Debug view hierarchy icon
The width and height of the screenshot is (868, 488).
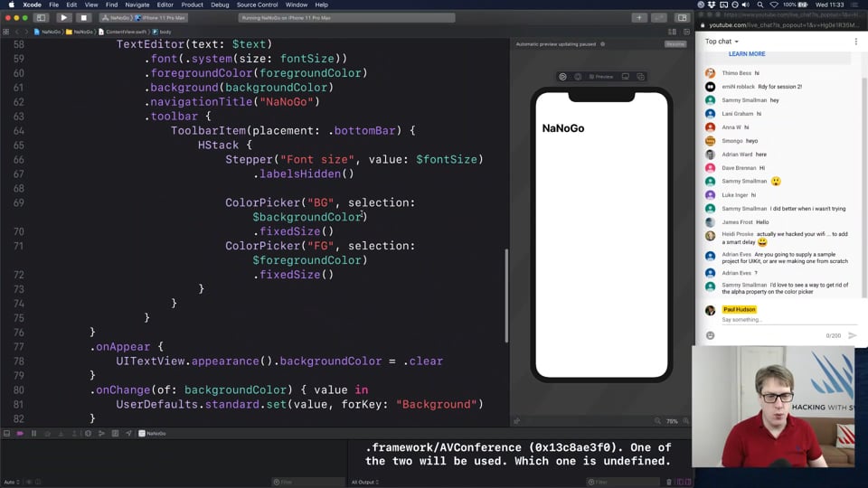(88, 433)
